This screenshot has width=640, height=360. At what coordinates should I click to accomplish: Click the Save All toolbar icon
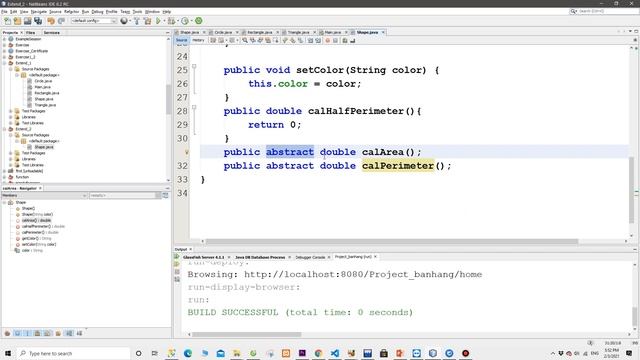38,21
